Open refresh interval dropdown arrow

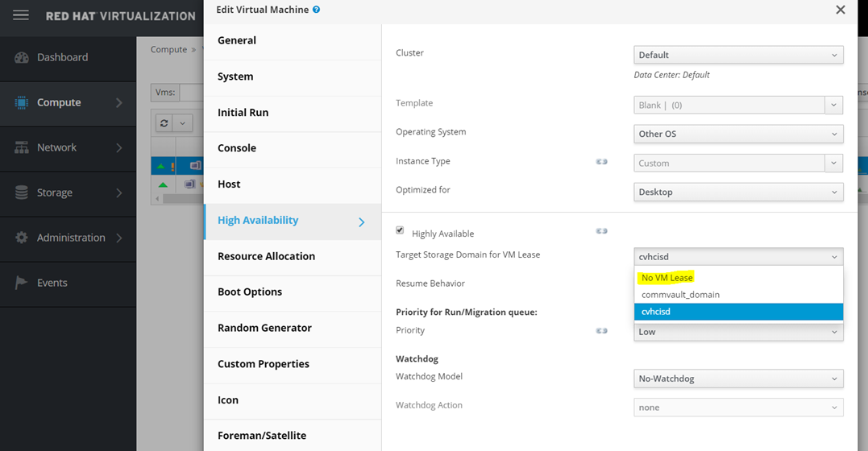coord(183,123)
